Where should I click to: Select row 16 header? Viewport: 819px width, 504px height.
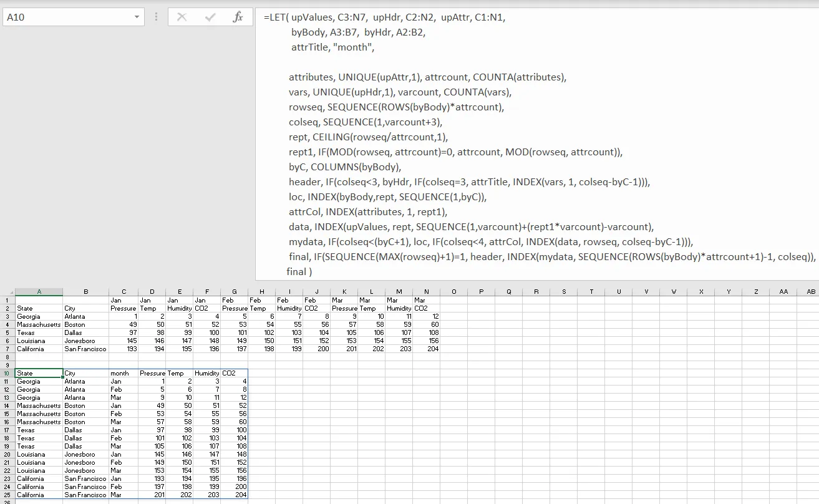click(x=7, y=422)
